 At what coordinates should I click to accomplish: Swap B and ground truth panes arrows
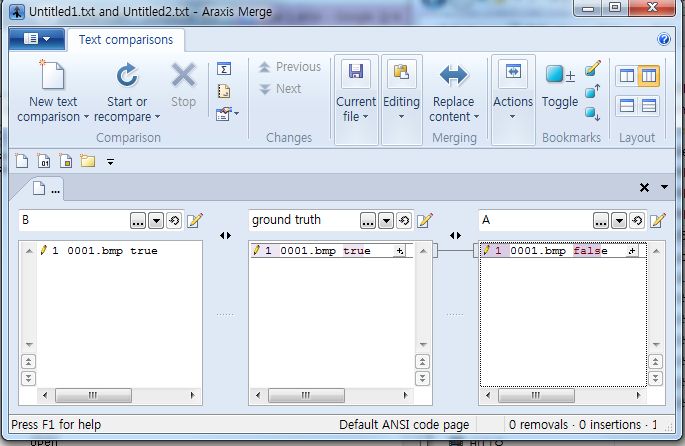point(225,235)
